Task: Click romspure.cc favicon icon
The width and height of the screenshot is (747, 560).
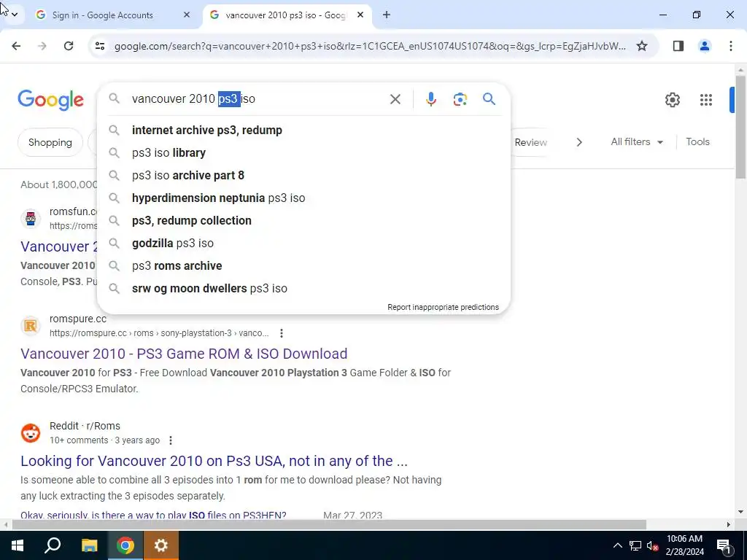Action: click(31, 326)
